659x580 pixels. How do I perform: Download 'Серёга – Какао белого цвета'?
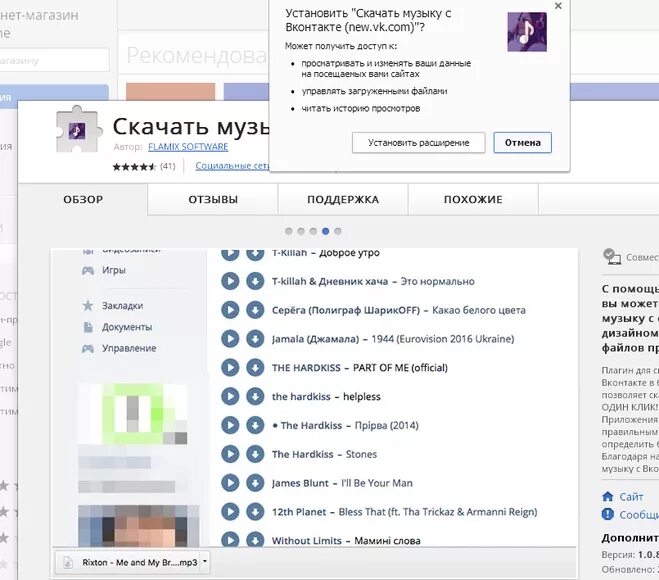[x=255, y=310]
